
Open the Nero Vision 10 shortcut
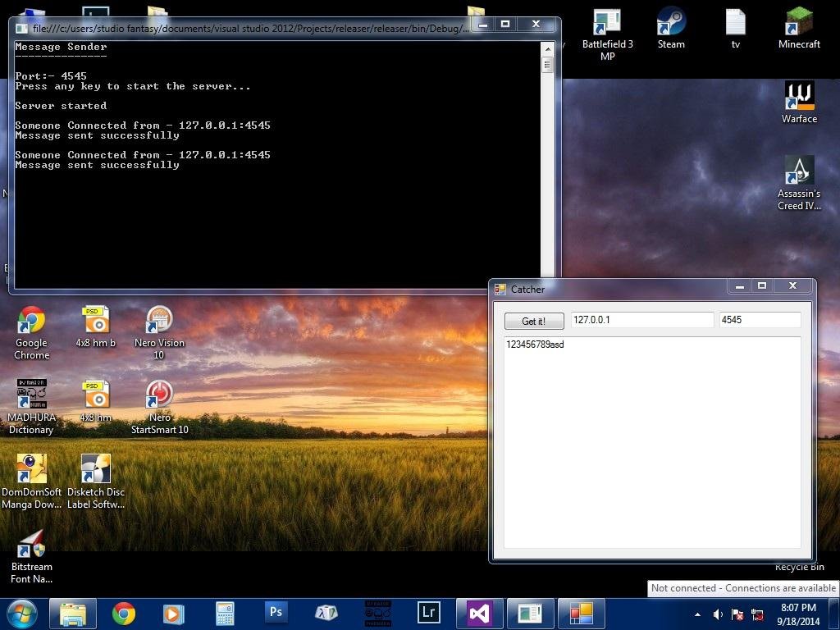click(159, 333)
